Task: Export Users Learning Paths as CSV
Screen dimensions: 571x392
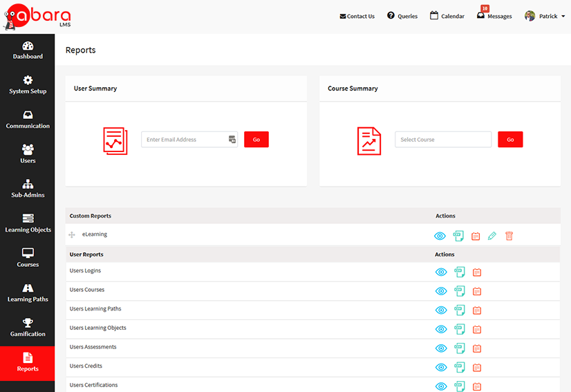Action: click(x=460, y=310)
